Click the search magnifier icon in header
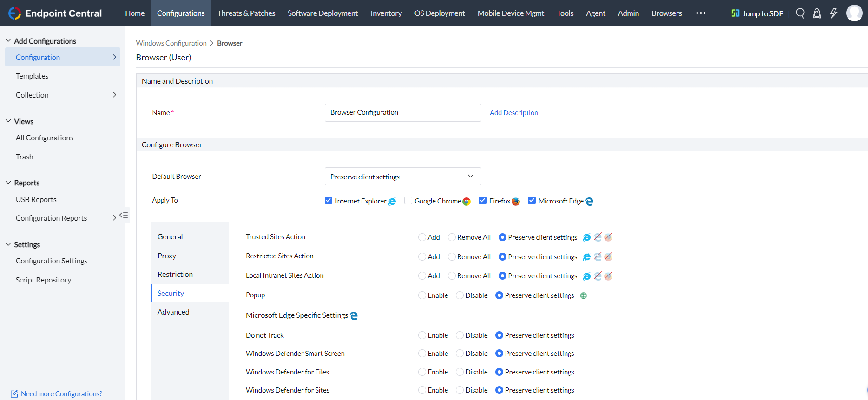Screen dimensions: 868x400 point(800,13)
